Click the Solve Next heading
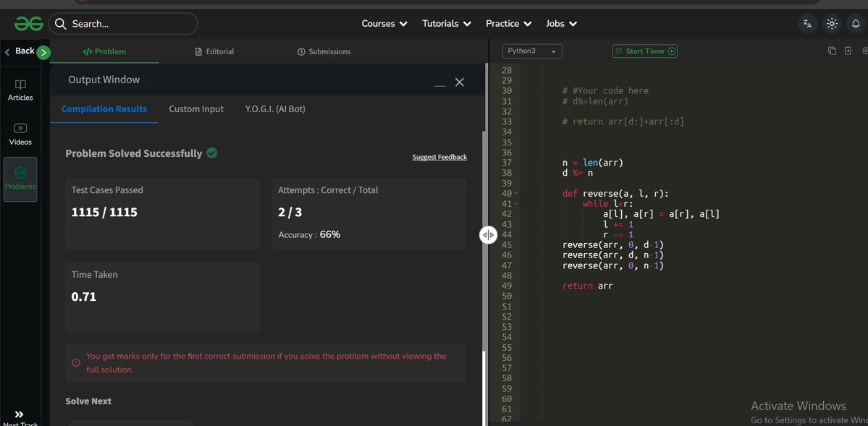 pyautogui.click(x=88, y=401)
